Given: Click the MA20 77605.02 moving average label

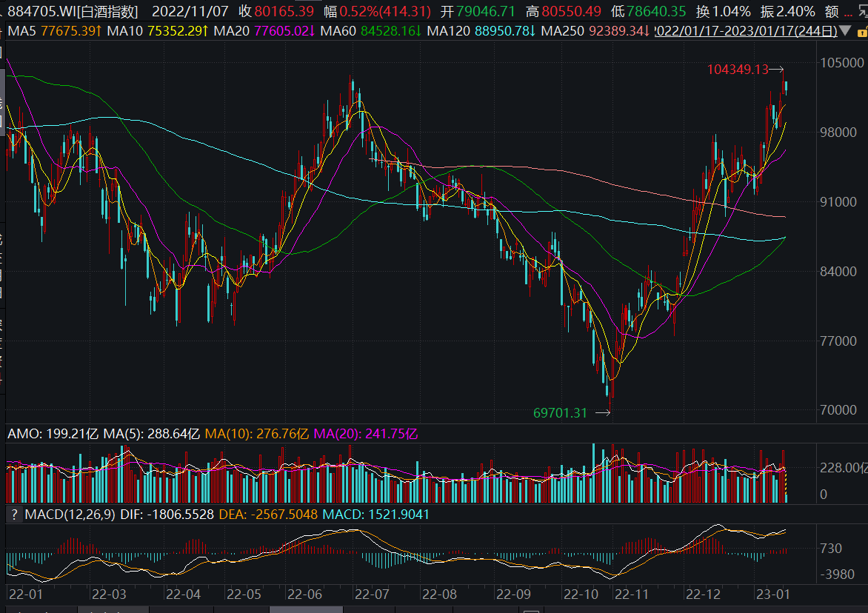Looking at the screenshot, I should (x=264, y=31).
